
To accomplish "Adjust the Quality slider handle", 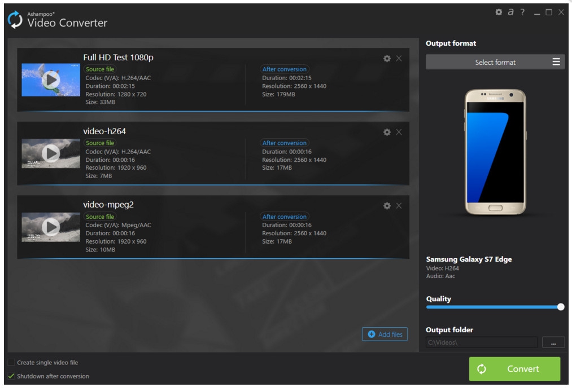I will coord(561,307).
